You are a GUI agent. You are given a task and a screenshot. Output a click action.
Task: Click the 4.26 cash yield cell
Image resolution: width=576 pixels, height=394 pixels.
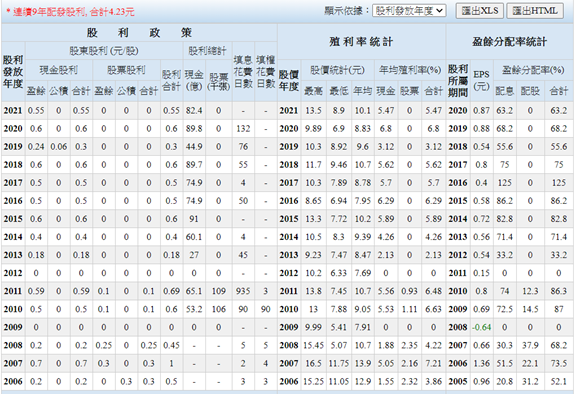pos(386,237)
